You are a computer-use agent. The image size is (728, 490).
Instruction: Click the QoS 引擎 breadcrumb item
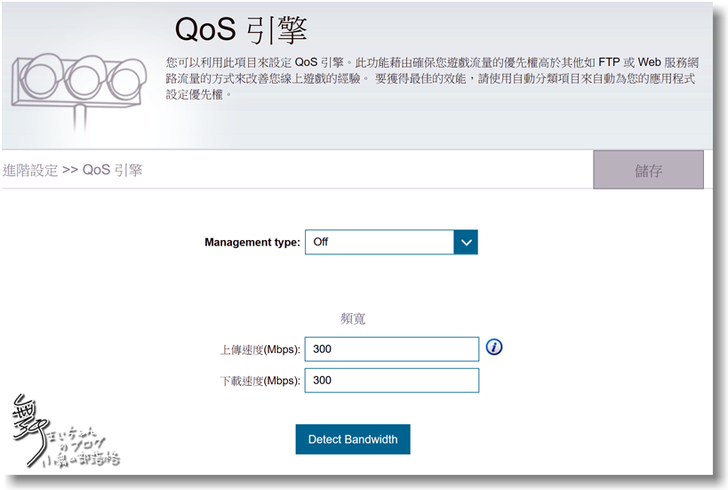click(112, 170)
